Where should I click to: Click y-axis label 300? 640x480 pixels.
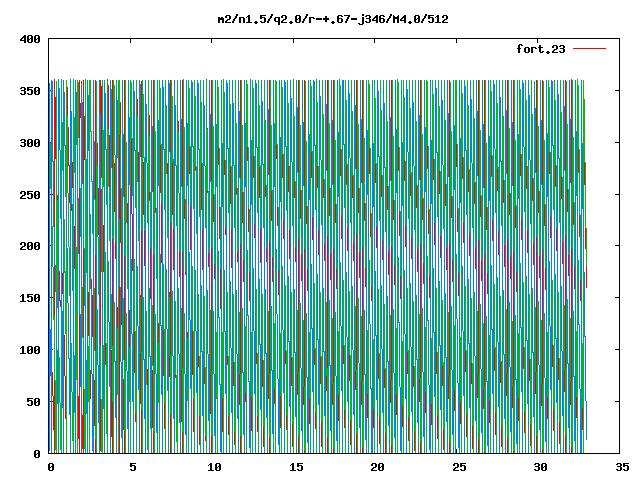(30, 143)
